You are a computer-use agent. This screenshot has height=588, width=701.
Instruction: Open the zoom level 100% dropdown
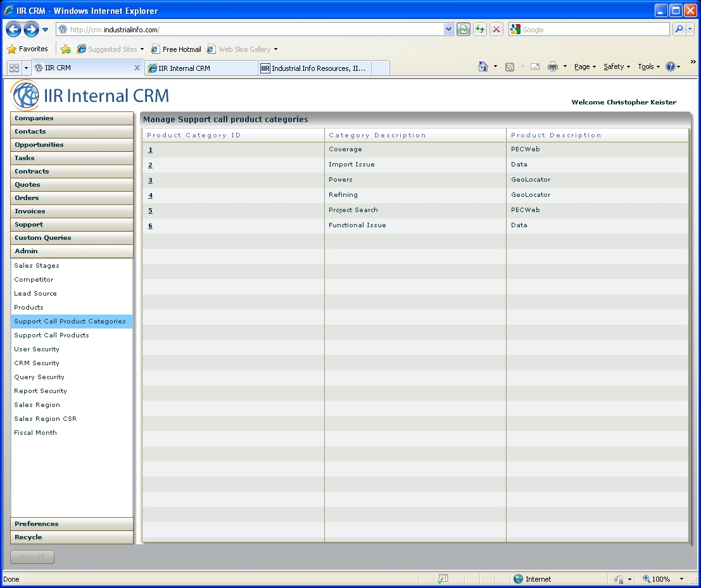681,579
